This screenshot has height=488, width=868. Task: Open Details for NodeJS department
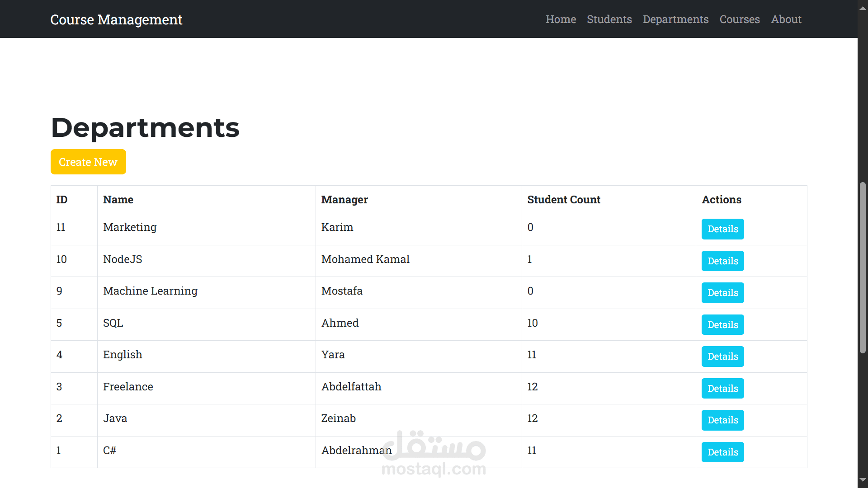point(722,261)
